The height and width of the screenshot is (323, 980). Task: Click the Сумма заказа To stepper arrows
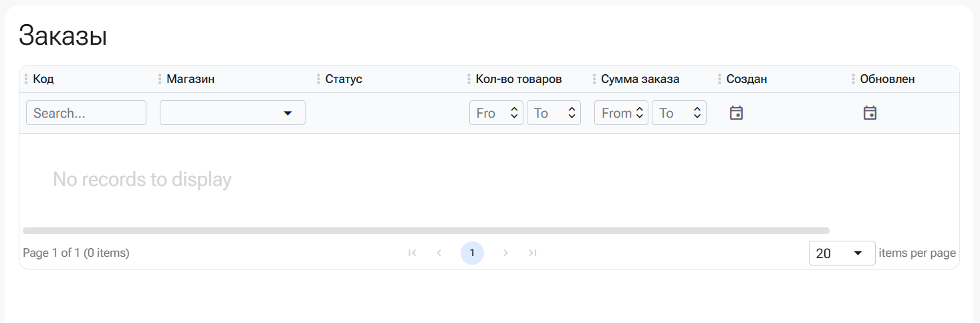point(697,113)
